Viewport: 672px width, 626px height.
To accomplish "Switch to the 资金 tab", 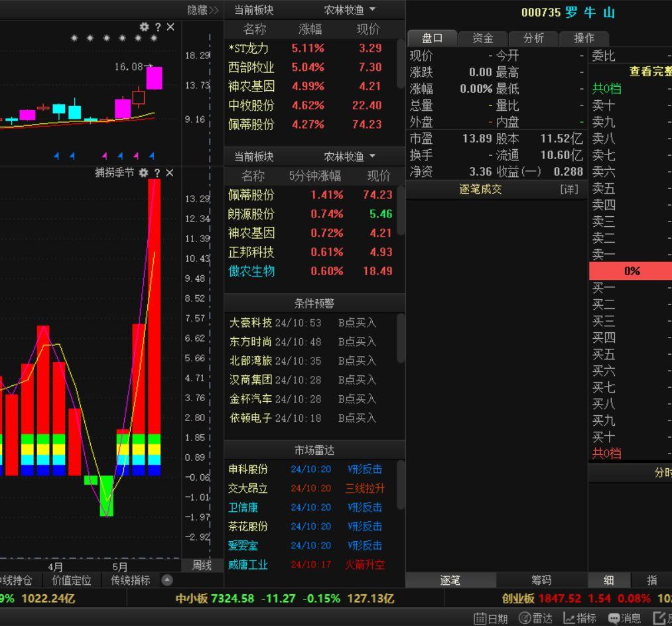I will point(482,38).
